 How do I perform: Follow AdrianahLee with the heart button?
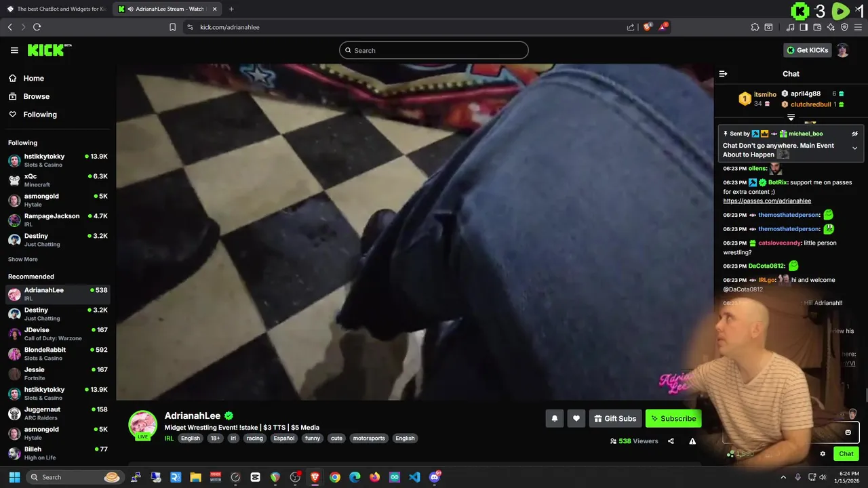[x=576, y=419]
